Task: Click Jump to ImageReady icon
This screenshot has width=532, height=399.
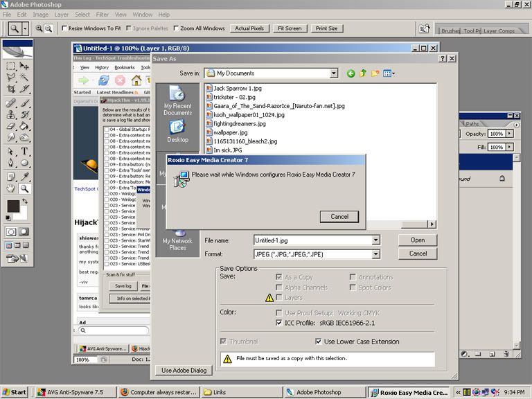Action: pyautogui.click(x=17, y=258)
